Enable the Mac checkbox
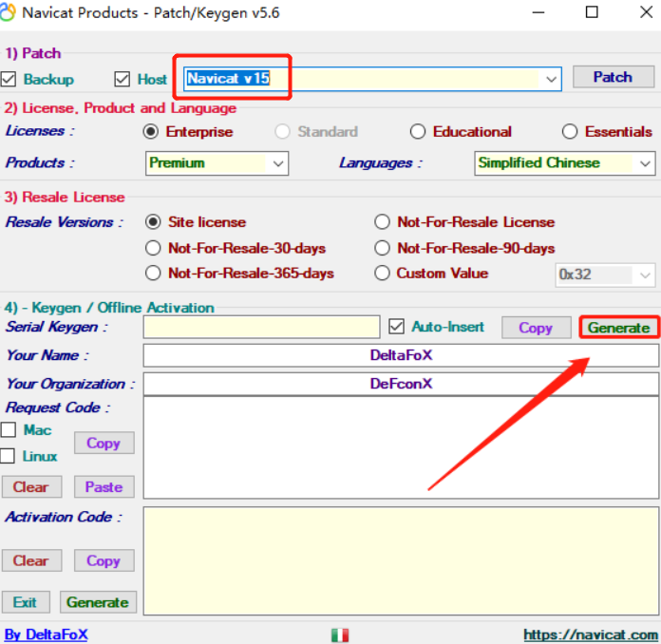 click(9, 429)
